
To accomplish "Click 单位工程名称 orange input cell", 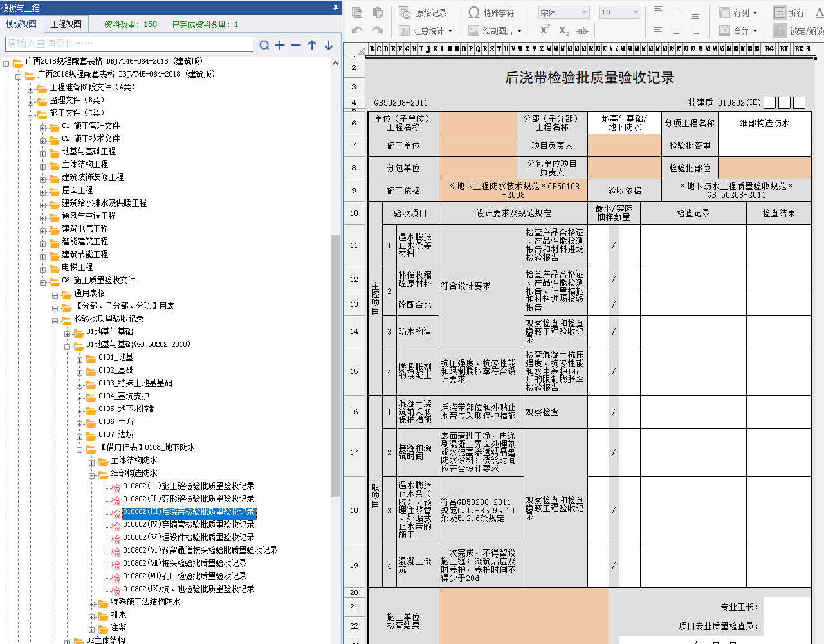I will [478, 123].
